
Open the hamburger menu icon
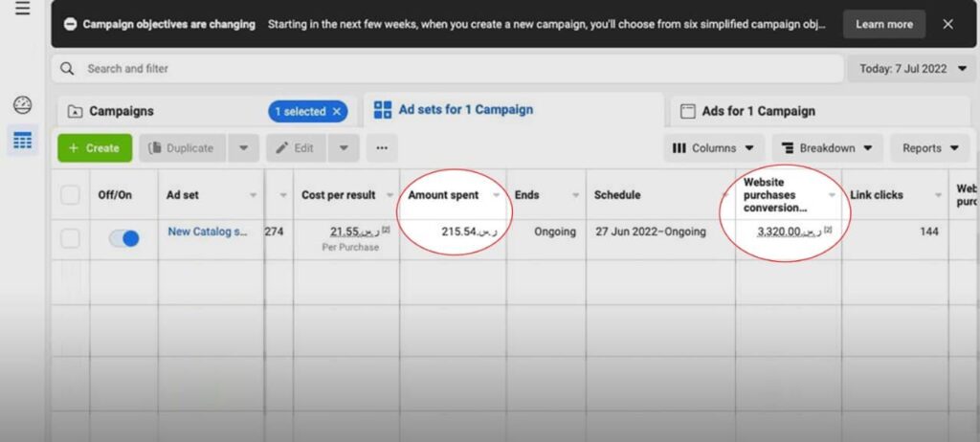click(x=22, y=9)
